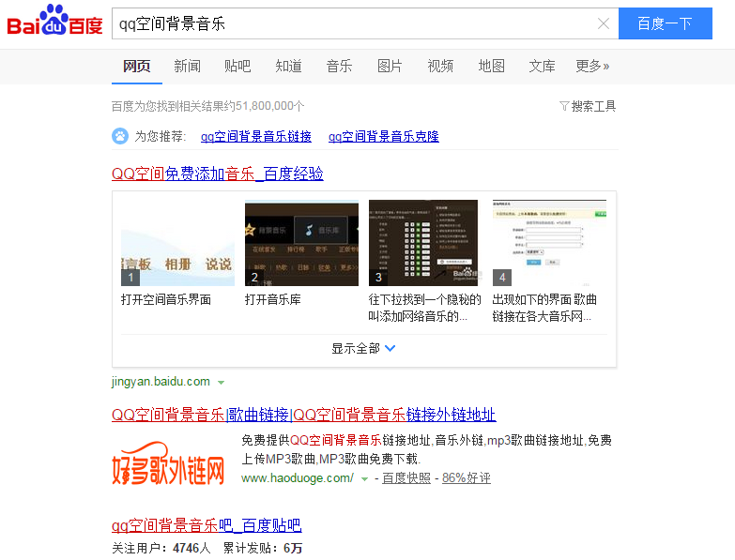Click the 累计发贴: 6万 text

pos(263,548)
